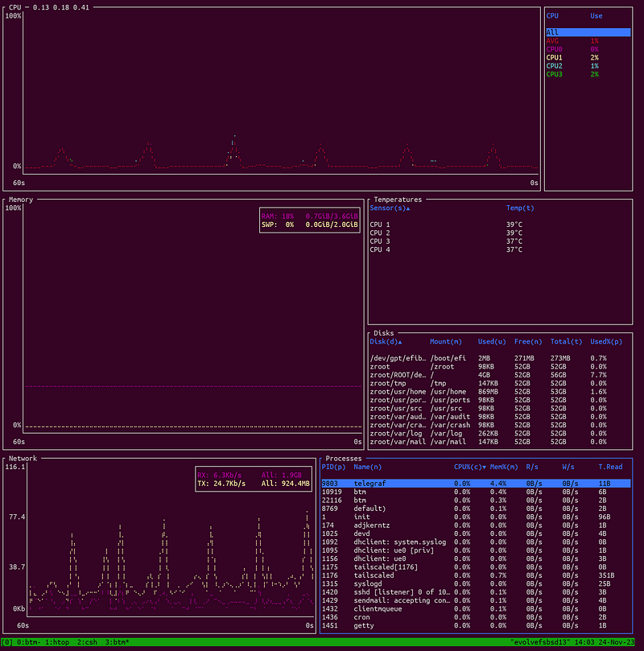Sort processes by Mem%(m) column

(504, 467)
